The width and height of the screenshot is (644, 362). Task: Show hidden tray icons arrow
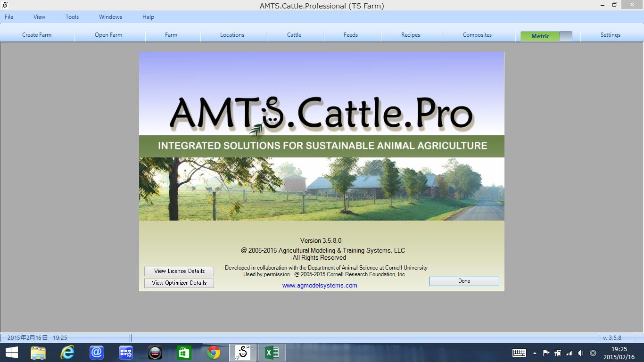pyautogui.click(x=535, y=353)
